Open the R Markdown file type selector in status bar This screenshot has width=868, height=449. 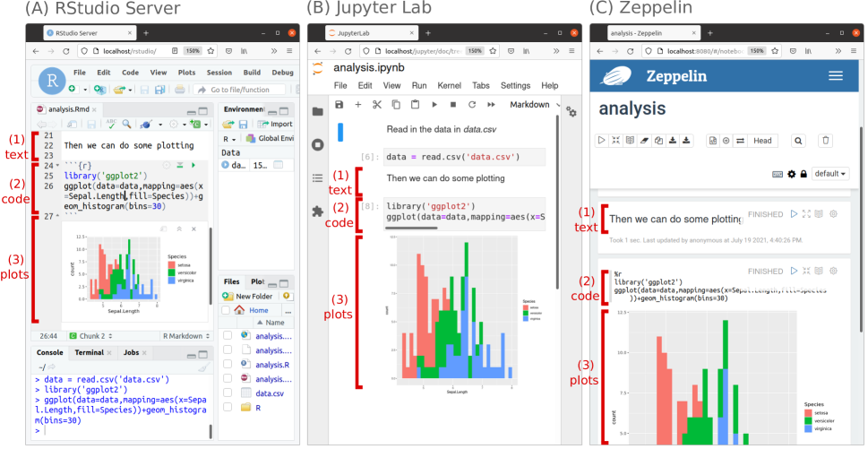point(186,335)
